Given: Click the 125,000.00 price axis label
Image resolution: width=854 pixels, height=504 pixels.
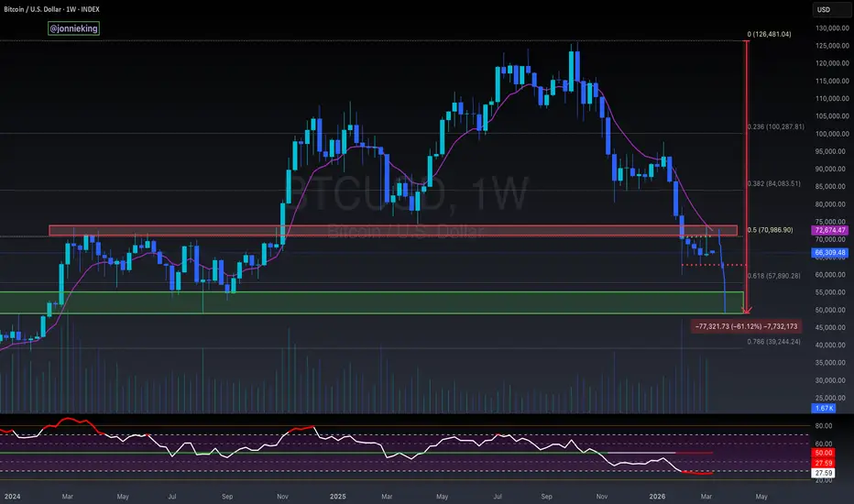Looking at the screenshot, I should [832, 46].
